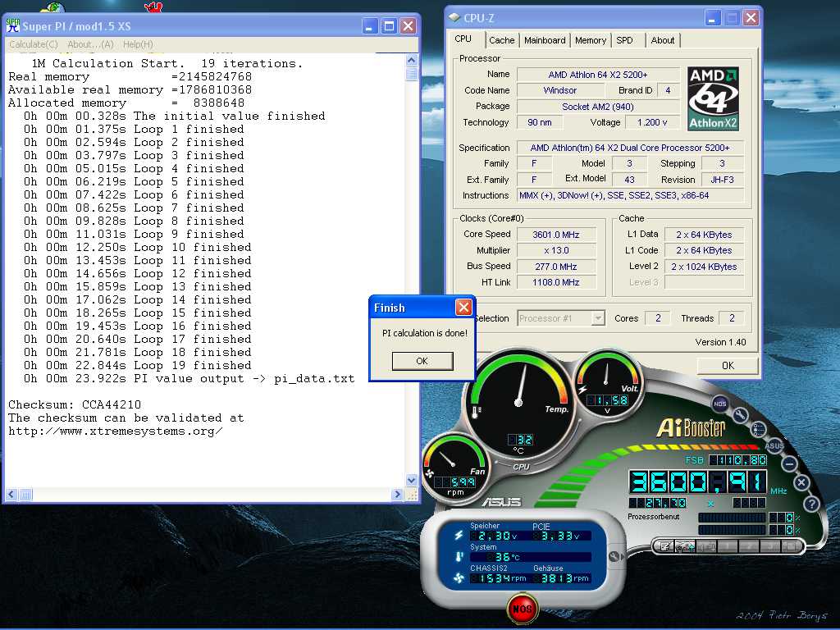Image resolution: width=840 pixels, height=630 pixels.
Task: Click the xtremesystems.org URL line in Super PI
Action: (115, 431)
